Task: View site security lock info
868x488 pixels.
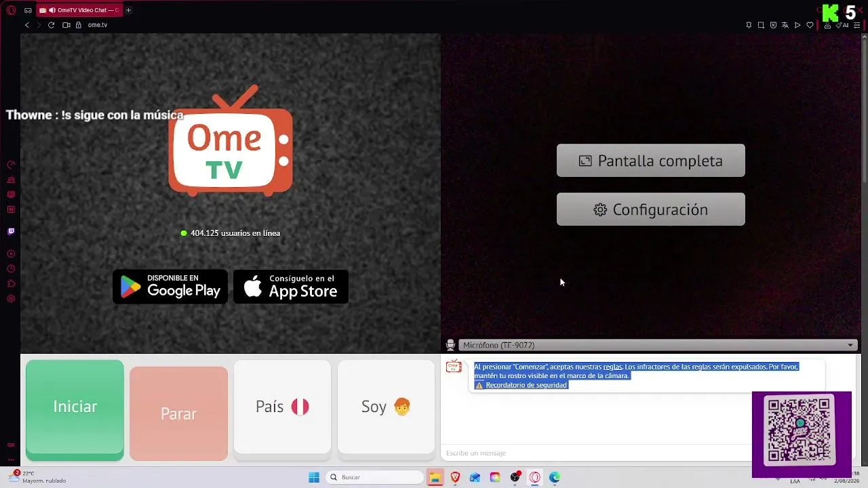Action: click(79, 25)
